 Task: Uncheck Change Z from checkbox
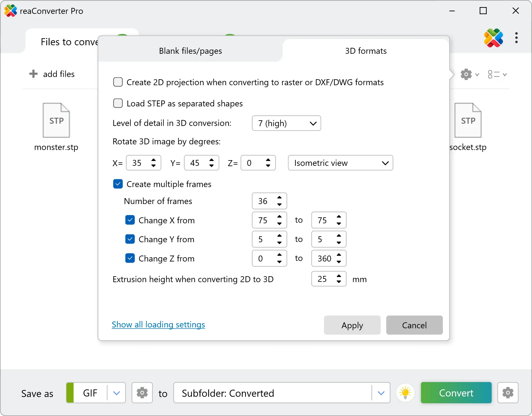(130, 258)
